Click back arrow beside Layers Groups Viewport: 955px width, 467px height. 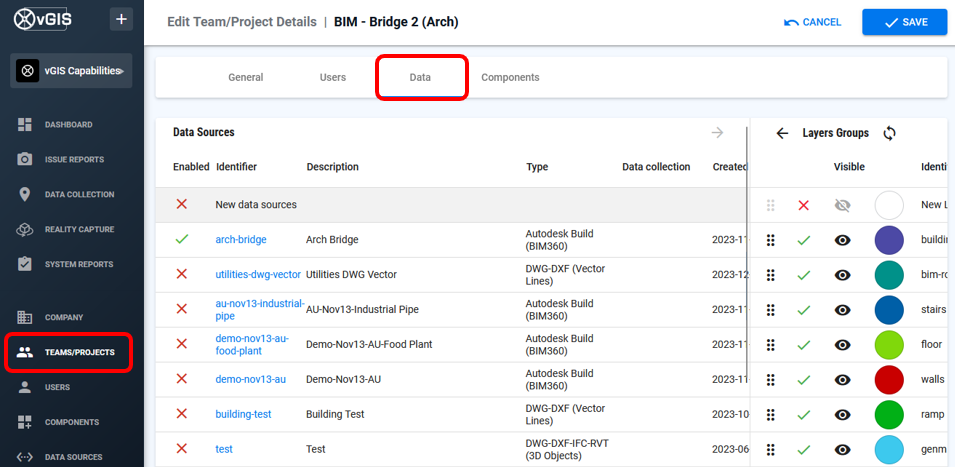pyautogui.click(x=783, y=133)
